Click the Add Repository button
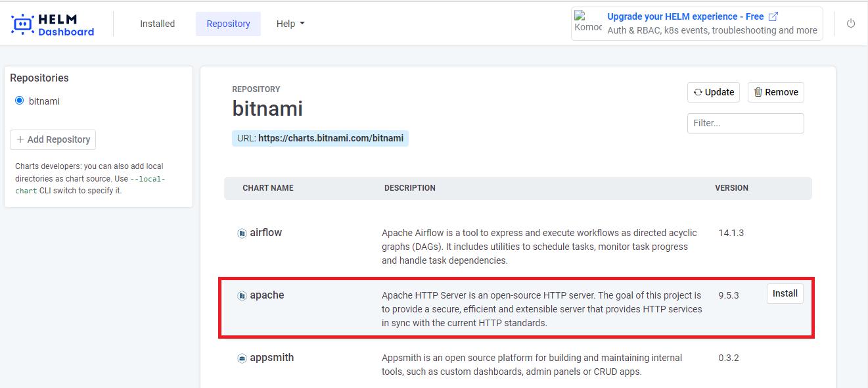The width and height of the screenshot is (868, 388). (53, 139)
